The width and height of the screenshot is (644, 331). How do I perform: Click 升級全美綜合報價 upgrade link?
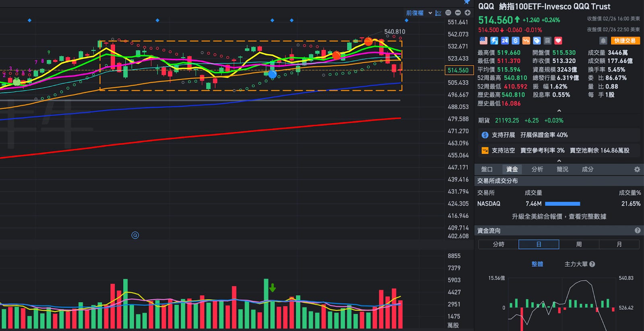(559, 216)
